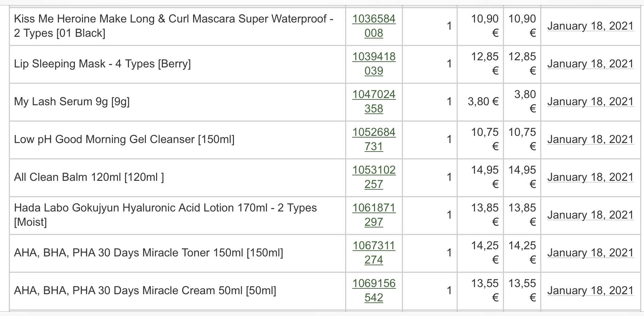Click the date link for All Clean Balm
This screenshot has width=644, height=316.
tap(590, 177)
